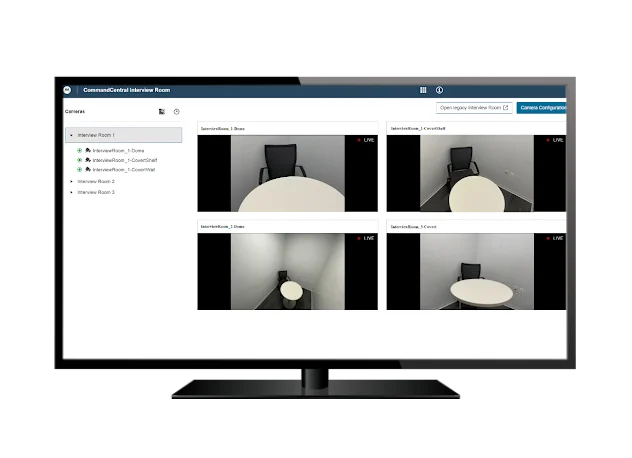Toggle green status circle for InterviewRoom_1-CovertShelf
This screenshot has width=632, height=458.
click(x=80, y=160)
